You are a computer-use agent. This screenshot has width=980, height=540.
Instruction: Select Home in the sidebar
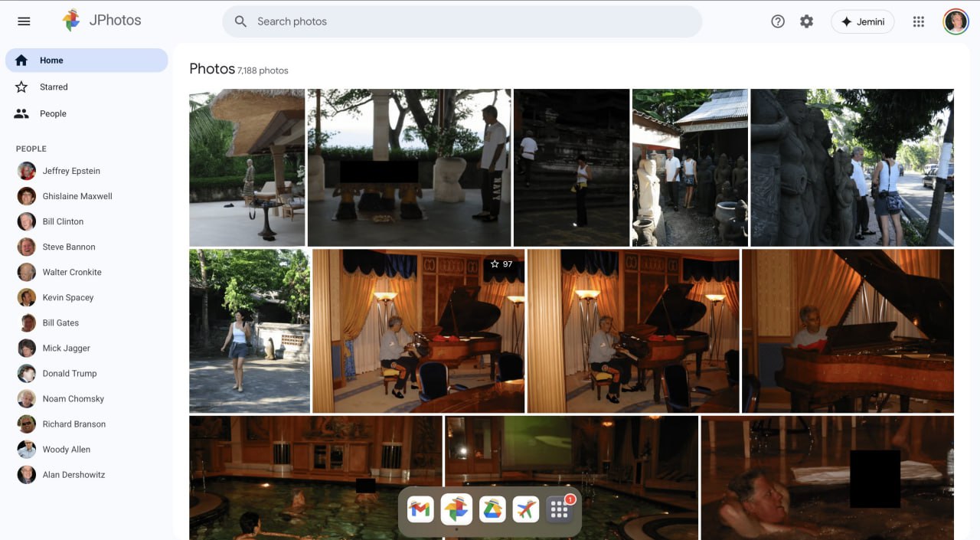point(86,61)
